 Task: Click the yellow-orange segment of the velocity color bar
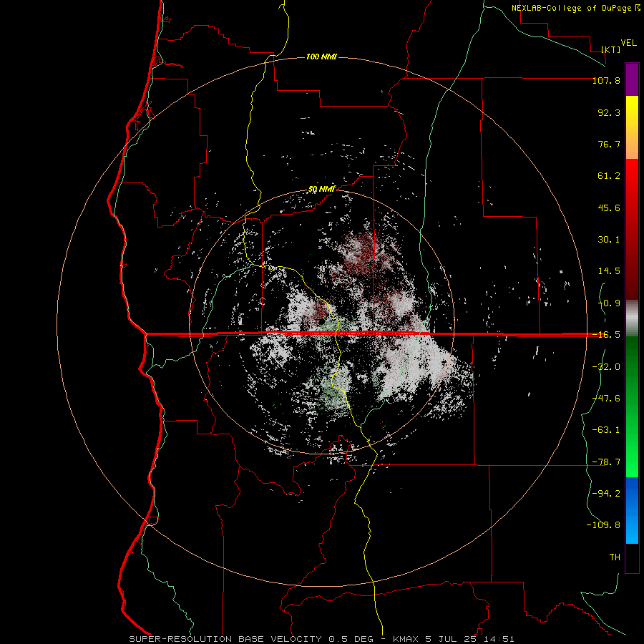click(x=632, y=127)
